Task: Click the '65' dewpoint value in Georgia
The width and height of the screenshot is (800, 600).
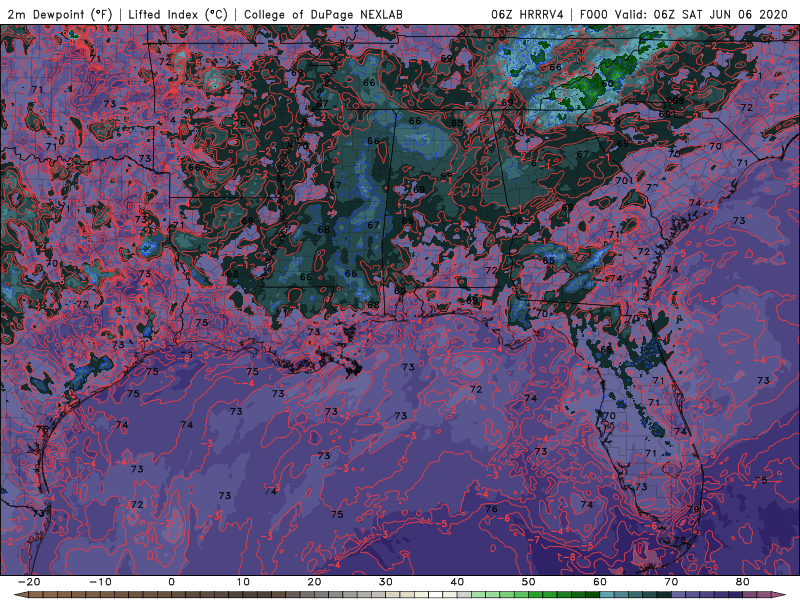Action: point(548,260)
